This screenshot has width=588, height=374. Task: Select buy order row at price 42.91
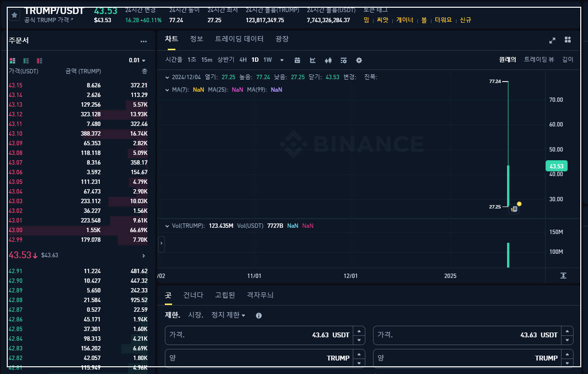click(78, 271)
